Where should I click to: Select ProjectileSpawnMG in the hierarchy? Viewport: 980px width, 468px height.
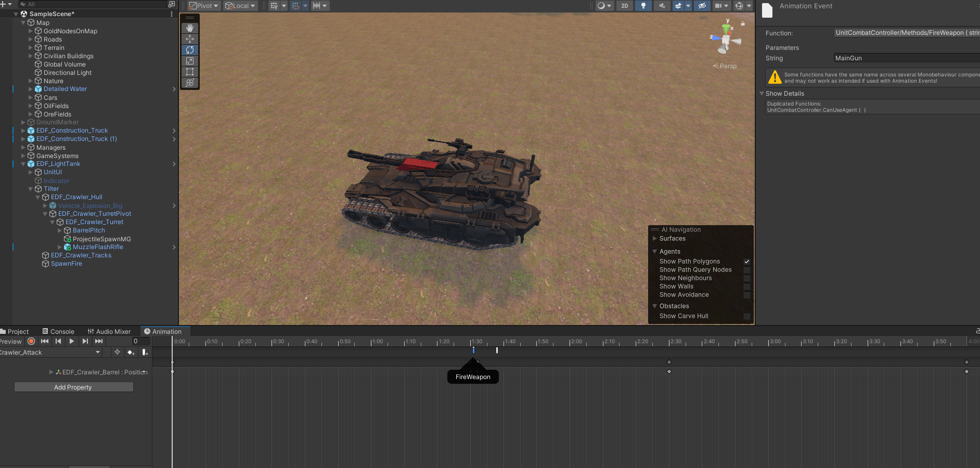coord(102,239)
